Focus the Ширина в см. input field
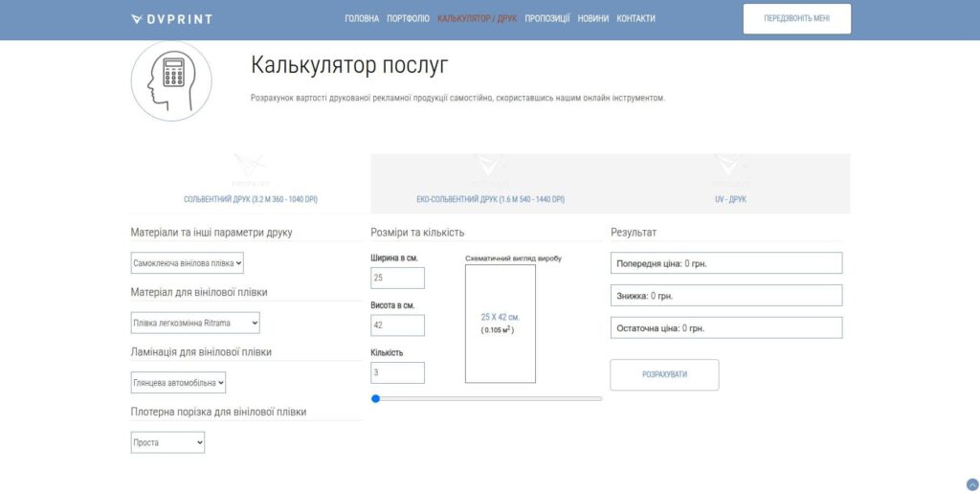This screenshot has width=980, height=493. (397, 278)
